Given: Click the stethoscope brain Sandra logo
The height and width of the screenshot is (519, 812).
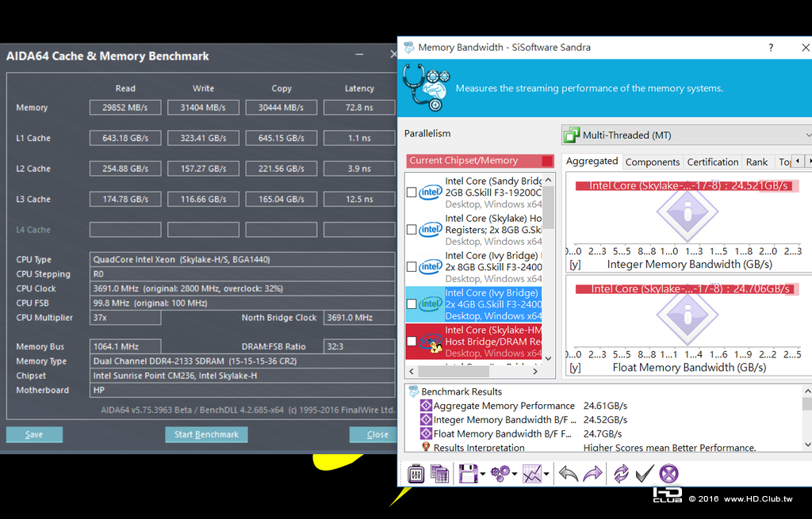Looking at the screenshot, I should pos(426,87).
